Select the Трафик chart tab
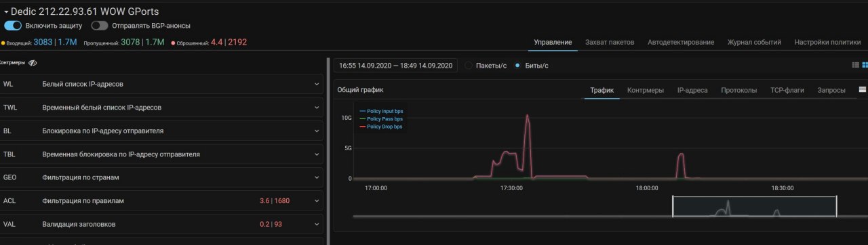The width and height of the screenshot is (868, 245). click(601, 90)
